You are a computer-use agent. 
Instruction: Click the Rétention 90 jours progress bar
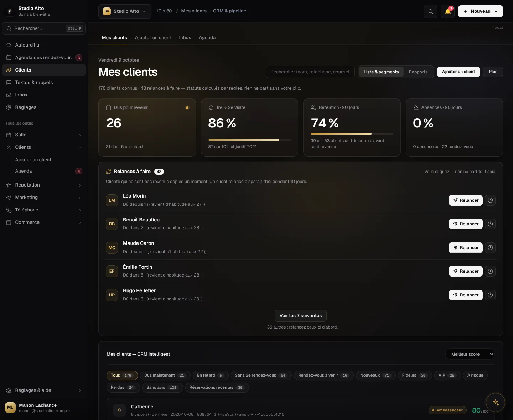point(352,134)
